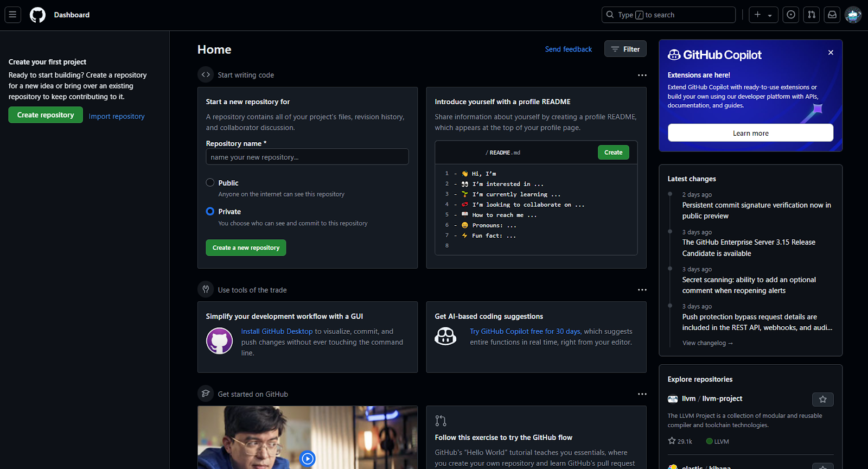Click the llvm organization avatar
868x469 pixels.
coord(673,399)
